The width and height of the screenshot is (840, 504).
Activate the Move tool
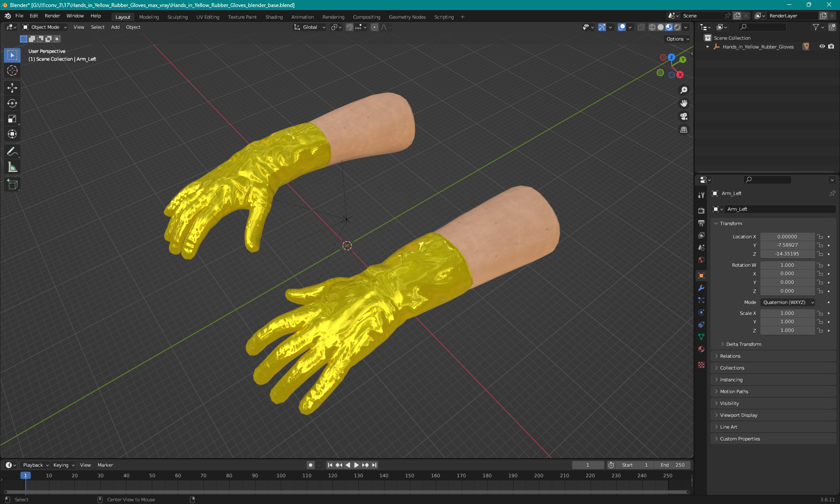point(12,88)
